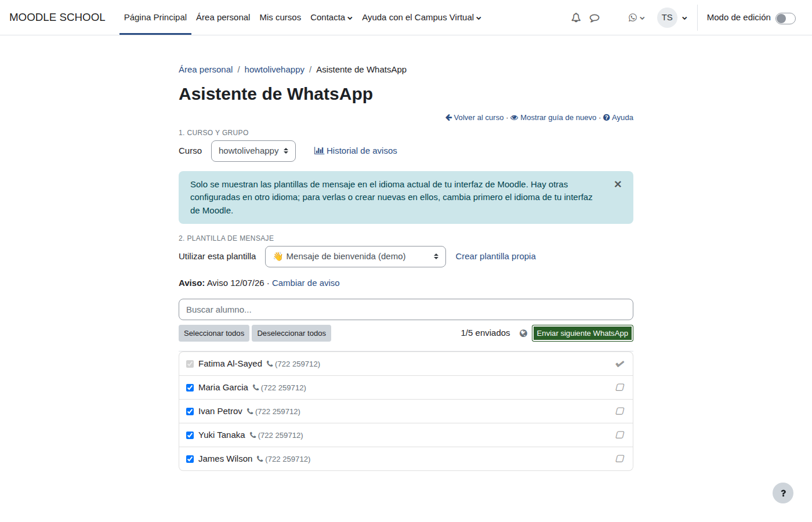The image size is (812, 522).
Task: Toggle Modo de edición switch
Action: [785, 19]
